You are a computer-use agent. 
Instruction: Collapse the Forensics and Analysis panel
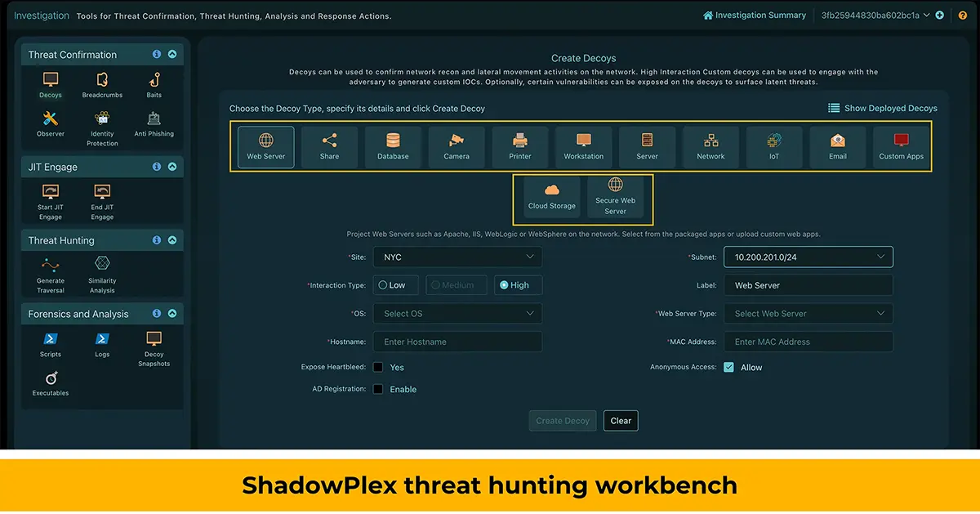[172, 314]
